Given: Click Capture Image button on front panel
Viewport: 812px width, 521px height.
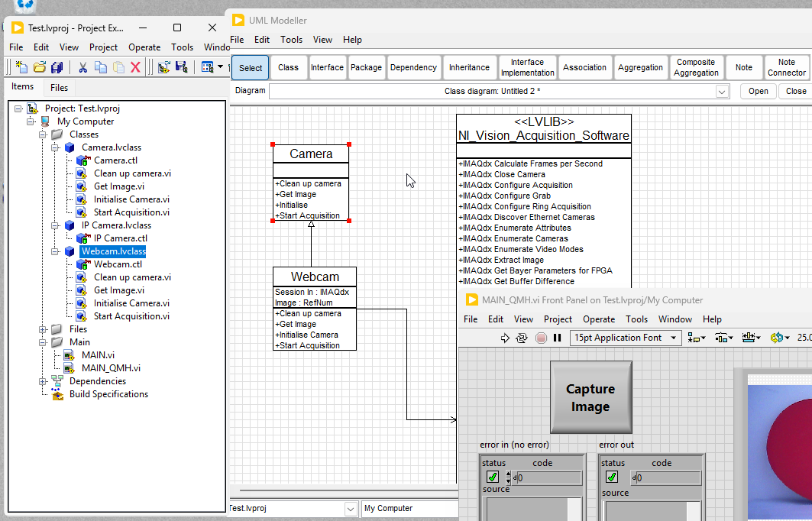Looking at the screenshot, I should pyautogui.click(x=591, y=397).
